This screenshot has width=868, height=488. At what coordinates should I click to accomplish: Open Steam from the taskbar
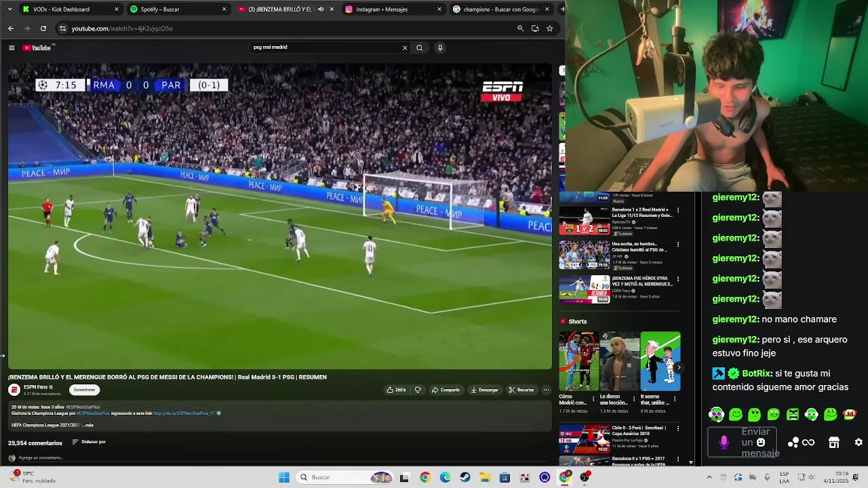pos(465,477)
